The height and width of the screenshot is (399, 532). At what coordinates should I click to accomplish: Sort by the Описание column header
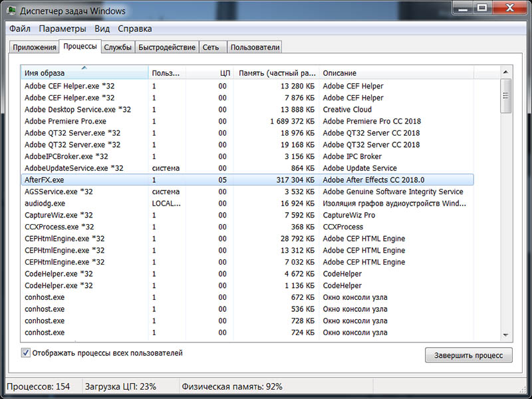[396, 72]
